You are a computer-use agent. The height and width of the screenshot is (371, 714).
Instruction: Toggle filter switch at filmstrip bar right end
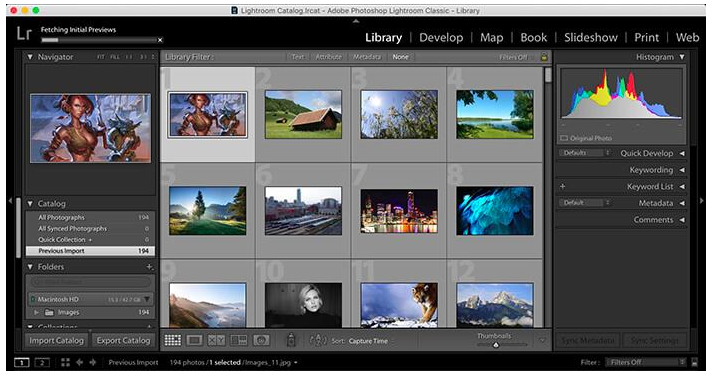[x=694, y=362]
